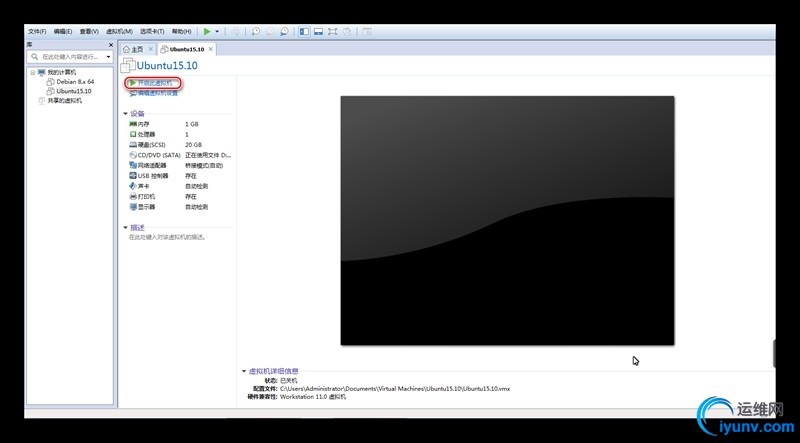The width and height of the screenshot is (800, 443).
Task: Collapse the 描述 section
Action: point(126,228)
